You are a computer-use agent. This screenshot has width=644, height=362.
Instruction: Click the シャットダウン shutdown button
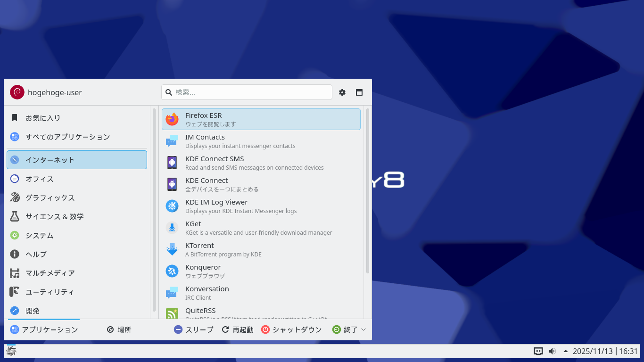pos(291,329)
